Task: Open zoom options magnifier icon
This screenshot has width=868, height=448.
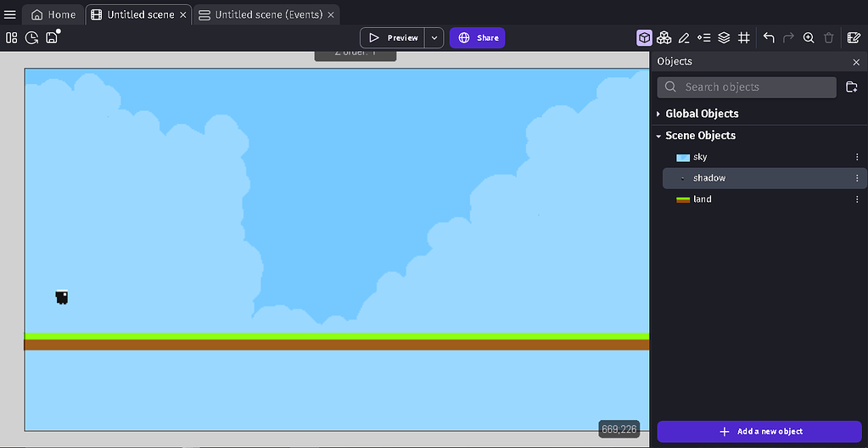Action: (x=809, y=37)
